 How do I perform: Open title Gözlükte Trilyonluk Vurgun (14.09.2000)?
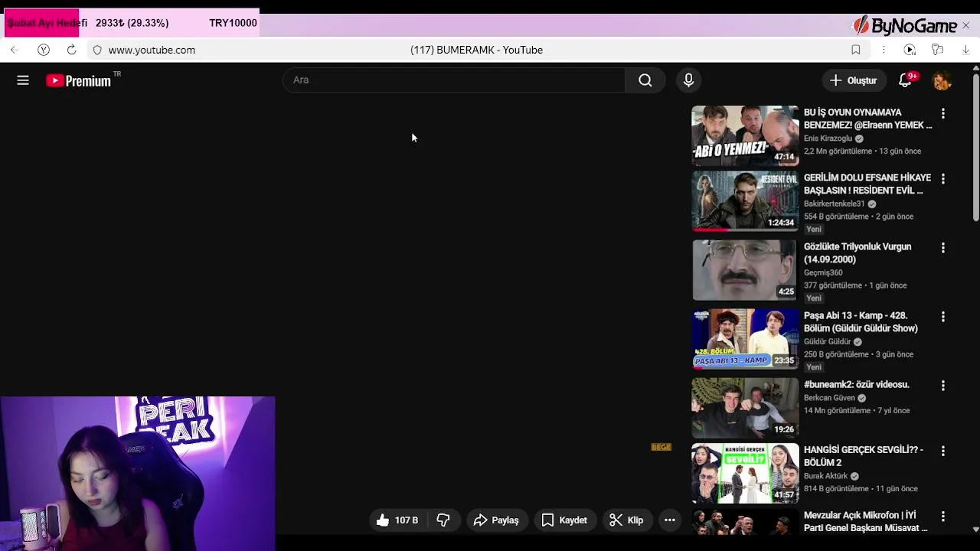coord(857,253)
